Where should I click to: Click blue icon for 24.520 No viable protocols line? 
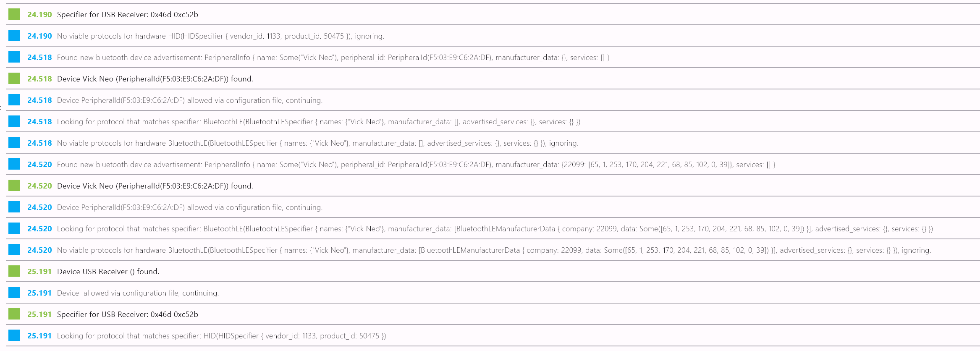click(x=14, y=250)
